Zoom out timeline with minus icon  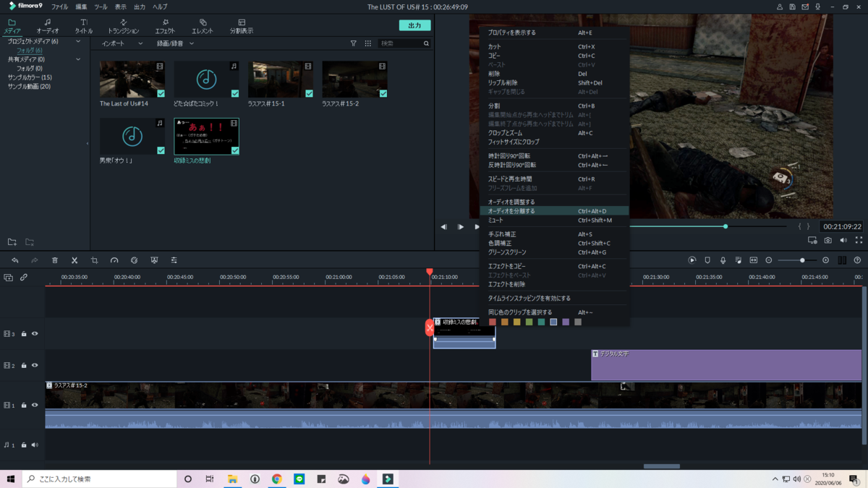[769, 260]
